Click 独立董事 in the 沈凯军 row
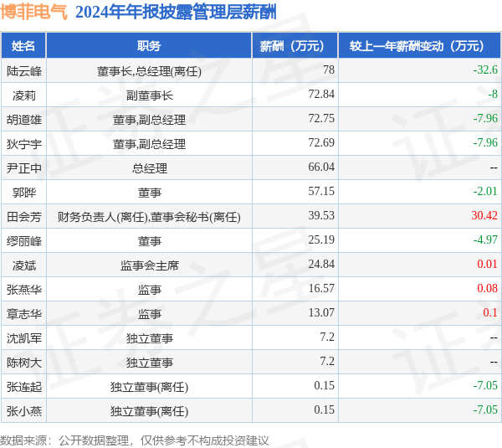Screen dimensions: 502x448 (150, 339)
